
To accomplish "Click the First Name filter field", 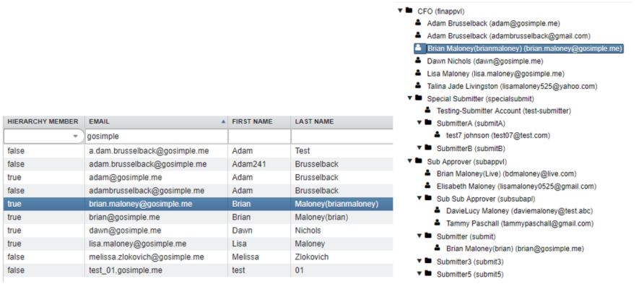I will [259, 136].
